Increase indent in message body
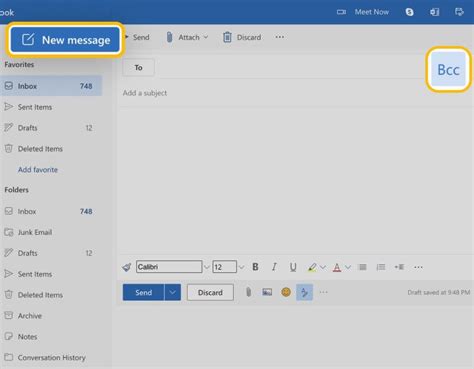Screen dimensions: 474x369 [399, 267]
